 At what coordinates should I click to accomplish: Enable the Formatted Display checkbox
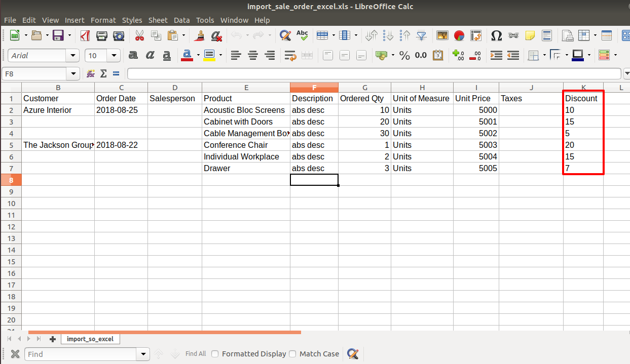click(x=215, y=354)
